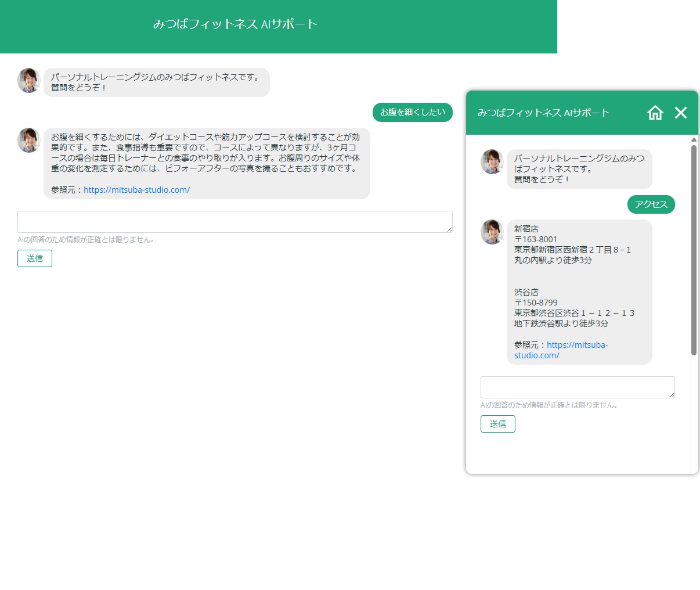Click the 'アクセス' user message bubble
Screen dimensions: 700x590
[x=651, y=204]
